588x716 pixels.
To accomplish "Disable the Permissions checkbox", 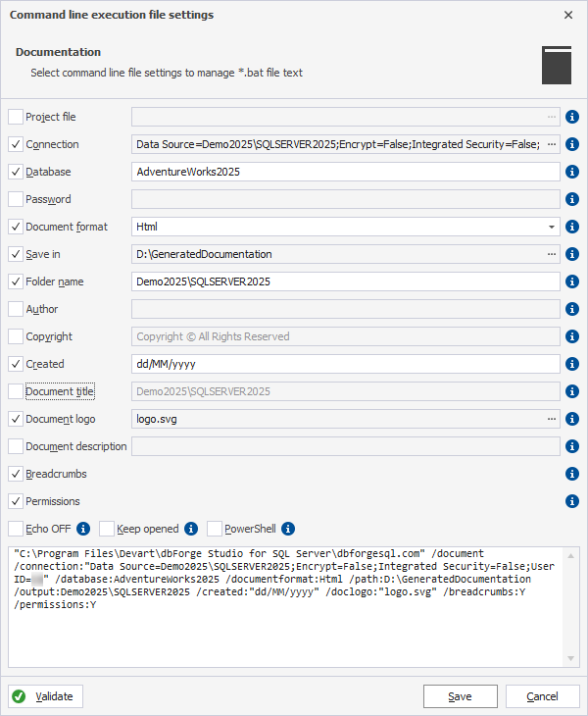I will (x=16, y=501).
